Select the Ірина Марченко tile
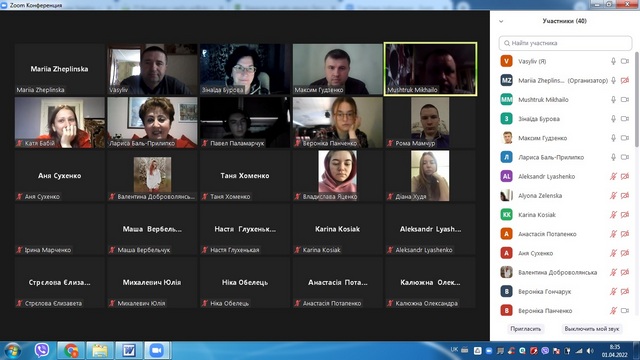 coord(60,229)
